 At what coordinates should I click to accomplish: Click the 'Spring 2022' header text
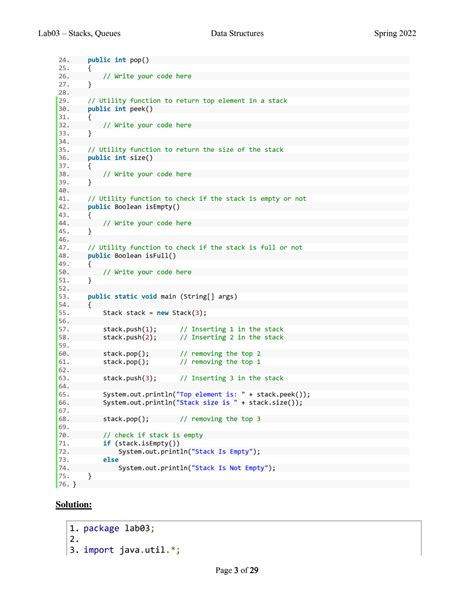click(x=395, y=33)
